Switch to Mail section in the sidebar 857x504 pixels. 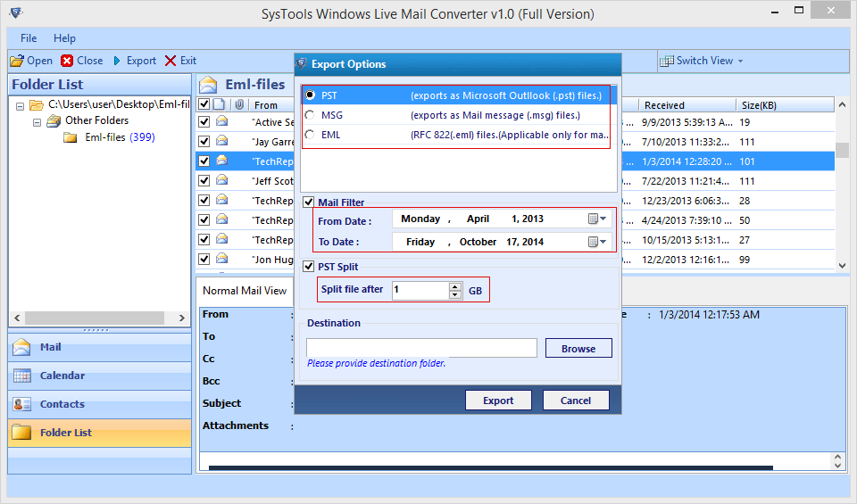[x=99, y=347]
